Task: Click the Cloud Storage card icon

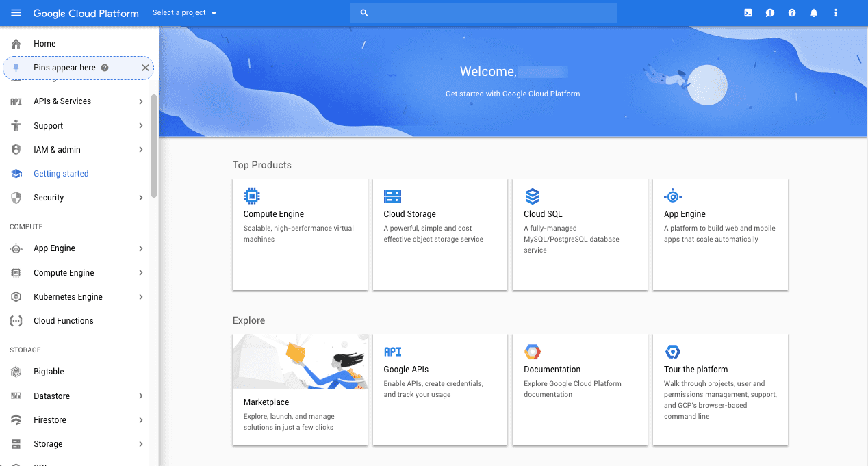Action: pyautogui.click(x=392, y=196)
